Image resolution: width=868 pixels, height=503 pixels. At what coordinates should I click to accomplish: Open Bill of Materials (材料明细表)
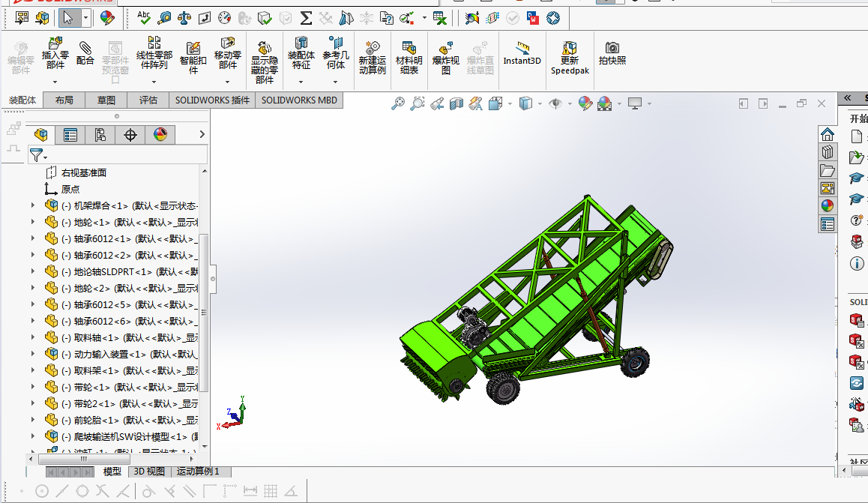click(409, 58)
